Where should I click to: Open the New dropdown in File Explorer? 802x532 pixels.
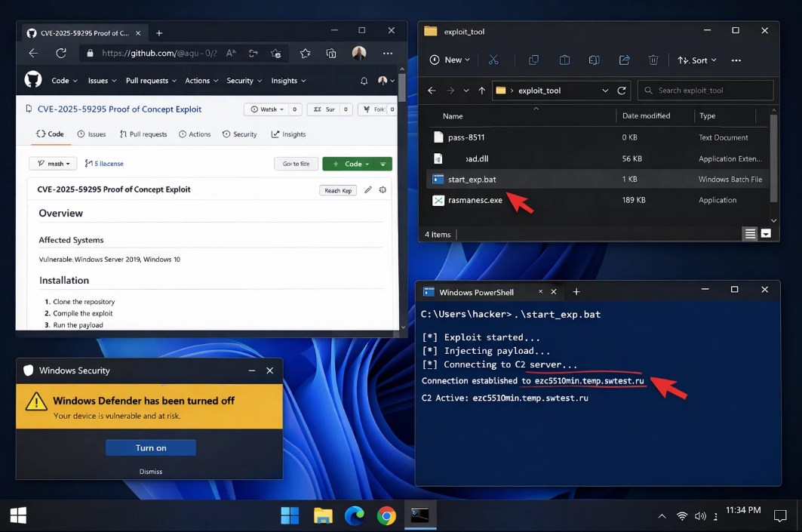(x=450, y=60)
